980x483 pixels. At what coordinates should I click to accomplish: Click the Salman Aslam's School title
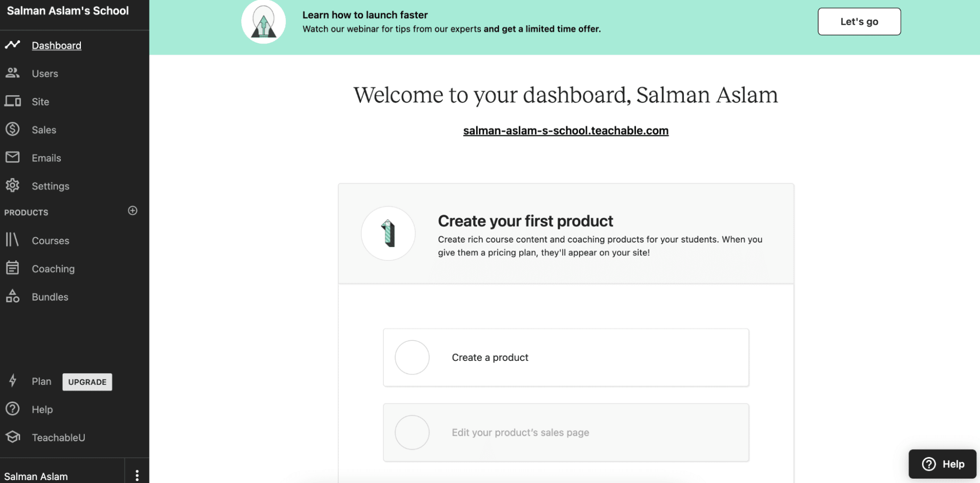point(68,11)
